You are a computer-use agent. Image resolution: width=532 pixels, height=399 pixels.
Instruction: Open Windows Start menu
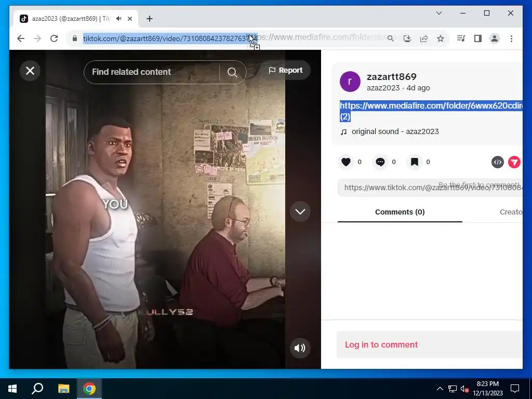pyautogui.click(x=12, y=389)
